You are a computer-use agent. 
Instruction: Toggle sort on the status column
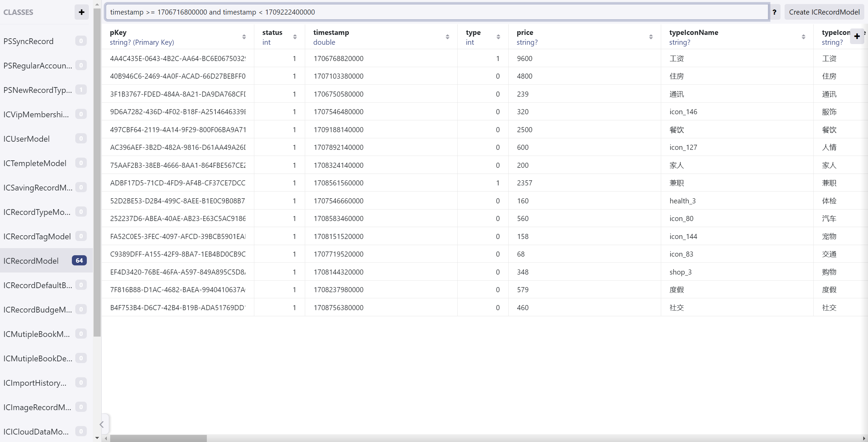coord(295,37)
